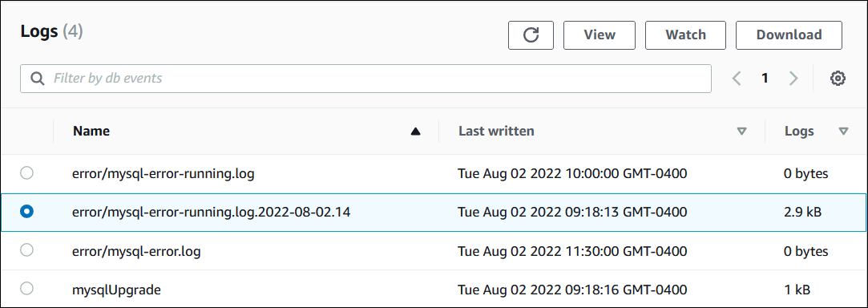Viewport: 868px width, 308px height.
Task: Refresh the logs list
Action: pyautogui.click(x=531, y=35)
